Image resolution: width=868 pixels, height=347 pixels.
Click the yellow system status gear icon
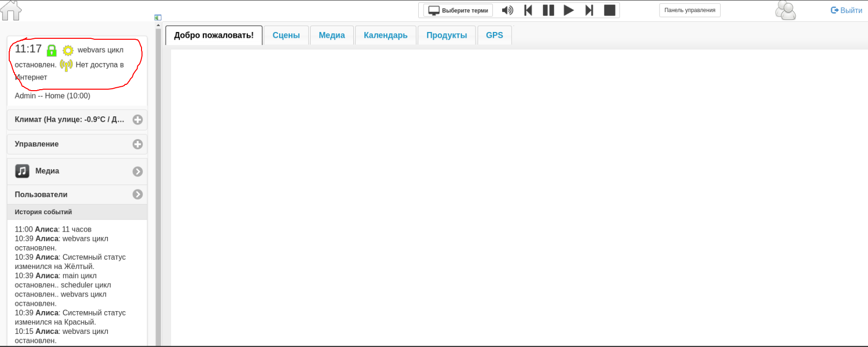coord(68,50)
